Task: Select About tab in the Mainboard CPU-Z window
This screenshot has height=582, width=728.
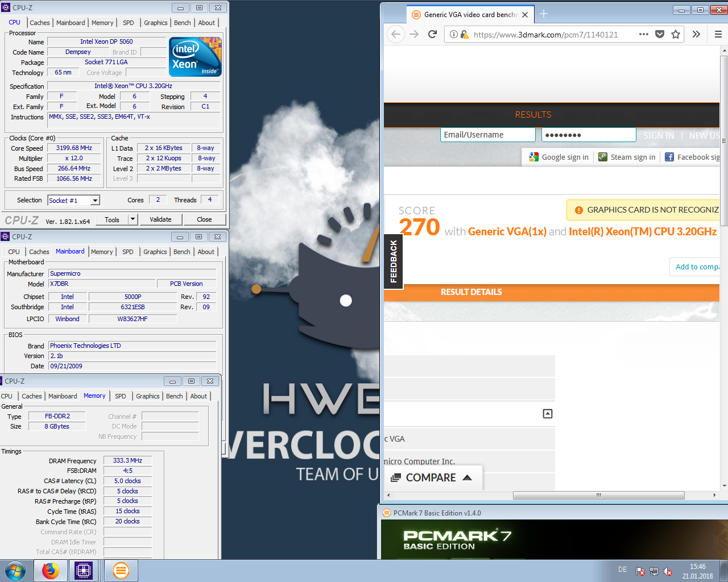Action: pos(206,252)
